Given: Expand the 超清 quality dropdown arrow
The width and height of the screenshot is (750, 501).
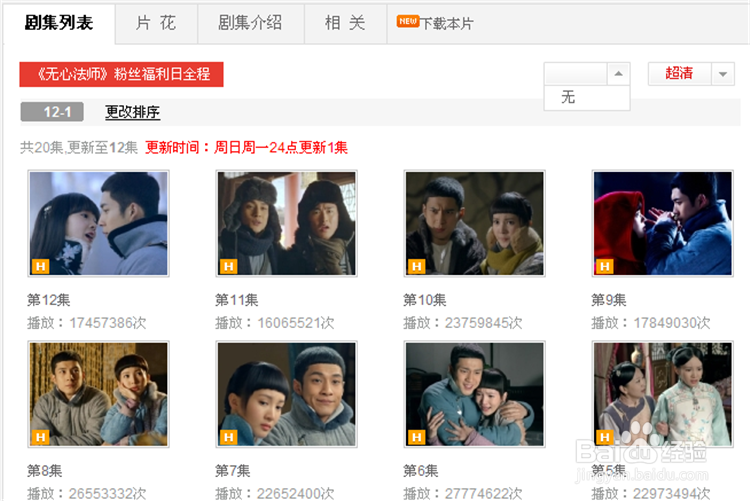Looking at the screenshot, I should (x=723, y=74).
